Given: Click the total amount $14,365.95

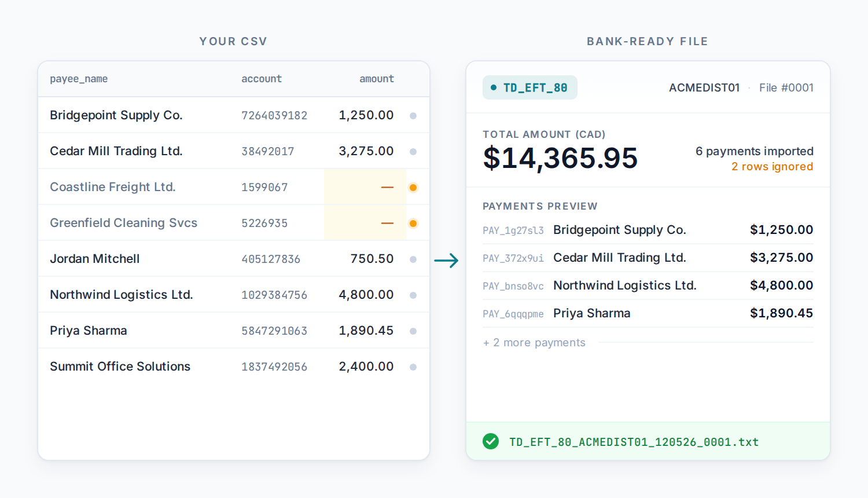Looking at the screenshot, I should (x=560, y=158).
